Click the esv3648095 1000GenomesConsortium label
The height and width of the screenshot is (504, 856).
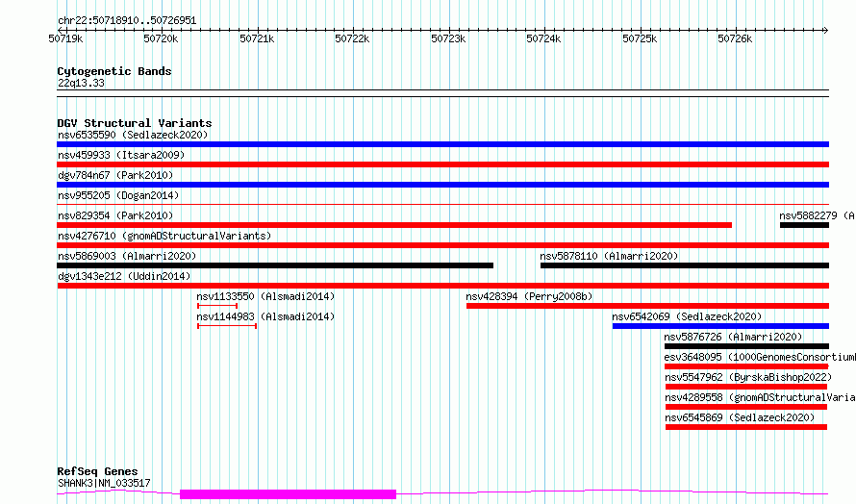click(x=760, y=357)
